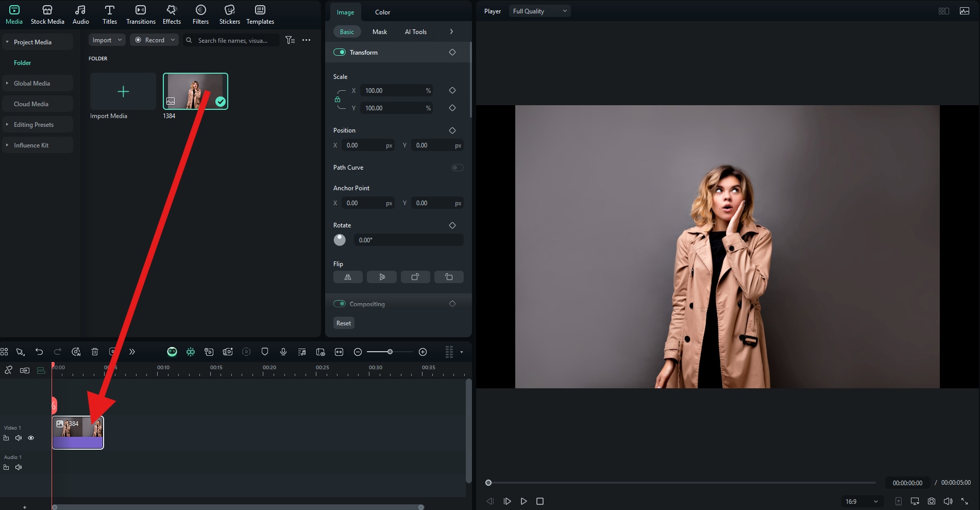Open the Full Quality dropdown

(539, 11)
